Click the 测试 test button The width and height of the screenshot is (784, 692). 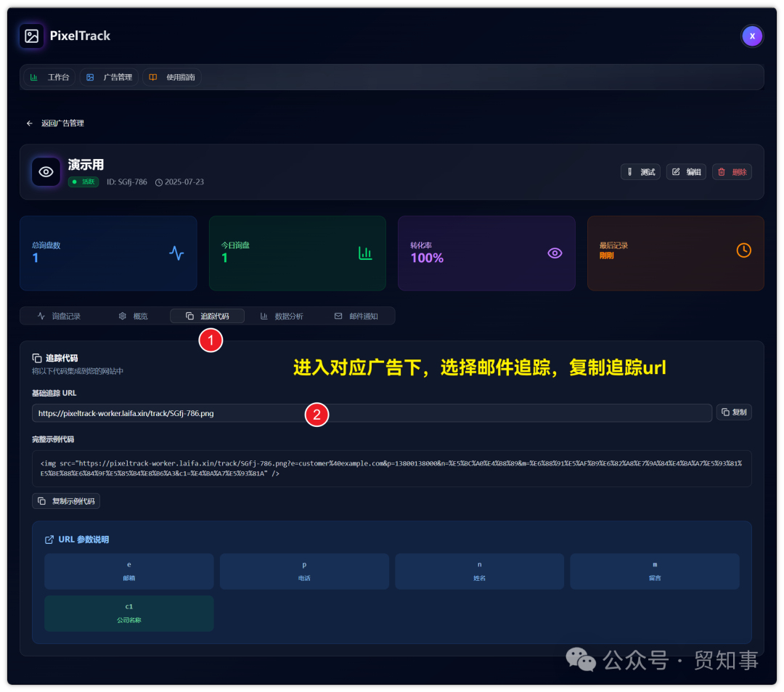(x=640, y=172)
